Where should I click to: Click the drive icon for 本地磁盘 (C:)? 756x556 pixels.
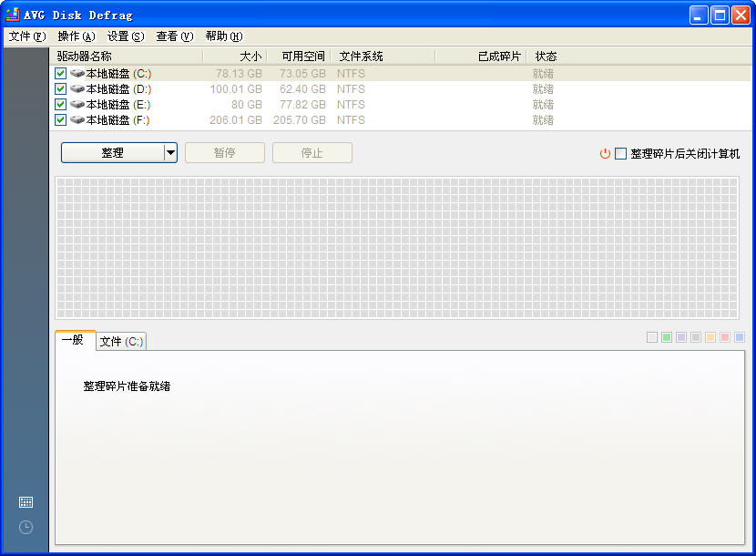[x=77, y=73]
